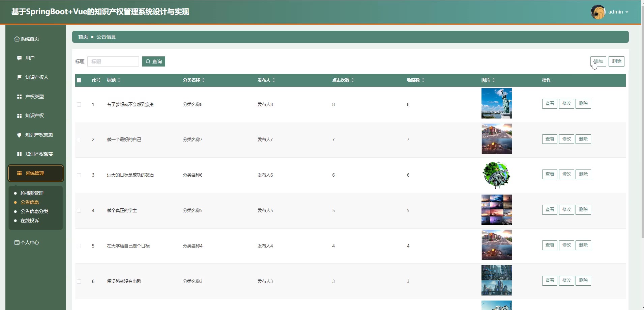Check the row 6 checkbox for 留退路就没有出路
Screen dimensions: 644x310
click(79, 282)
